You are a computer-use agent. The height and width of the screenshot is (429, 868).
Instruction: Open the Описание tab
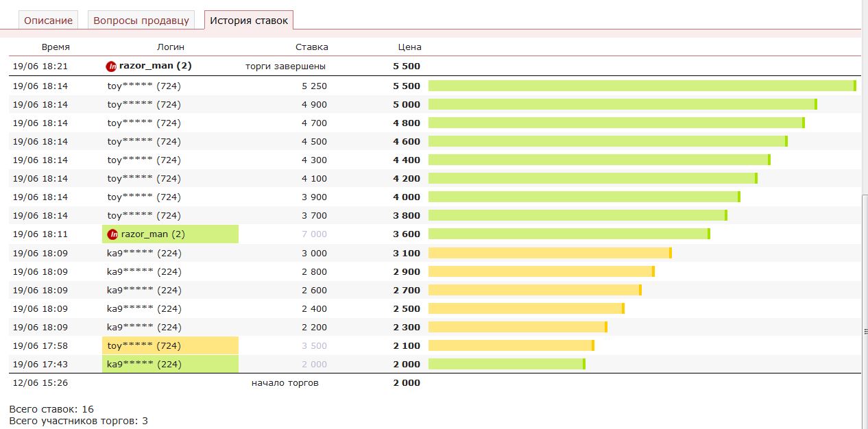point(48,21)
